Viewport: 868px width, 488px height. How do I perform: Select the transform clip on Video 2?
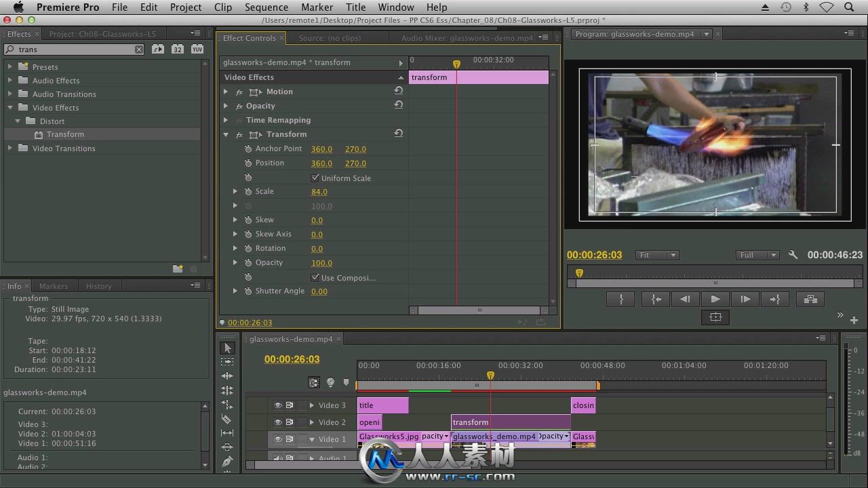point(511,422)
